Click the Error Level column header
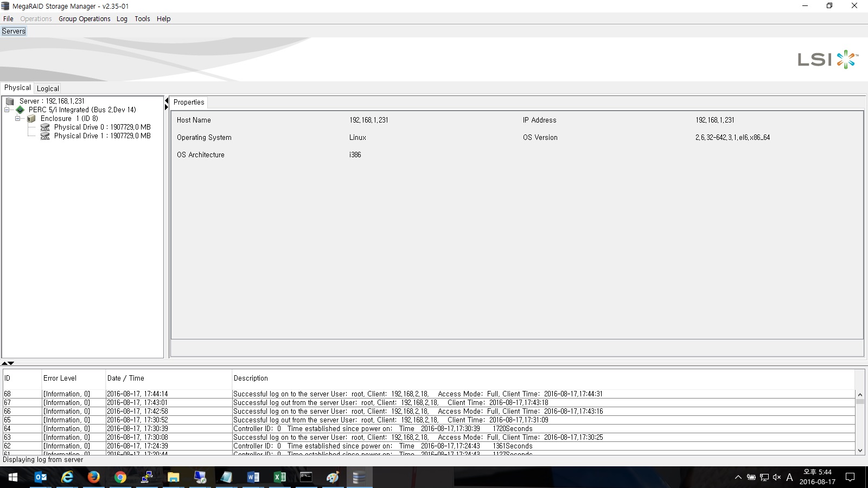The image size is (868, 488). click(73, 378)
